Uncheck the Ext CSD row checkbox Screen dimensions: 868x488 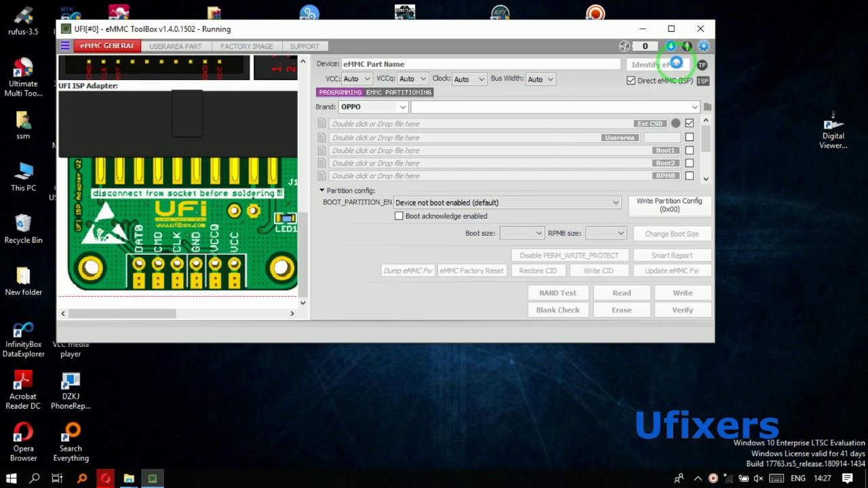click(x=690, y=123)
